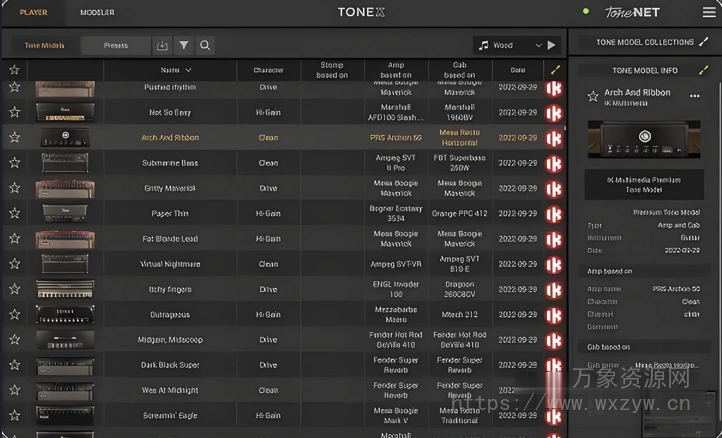The image size is (722, 438).
Task: Open the filter funnel icon
Action: (x=184, y=45)
